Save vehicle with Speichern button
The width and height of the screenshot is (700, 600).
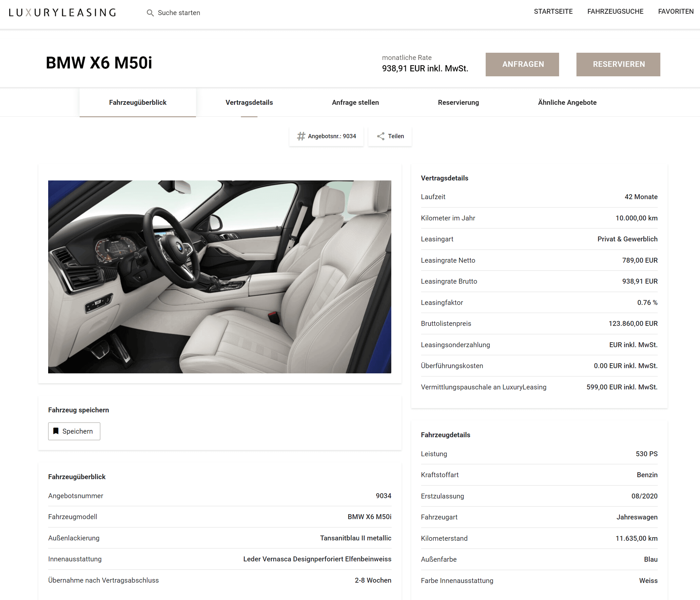tap(74, 431)
